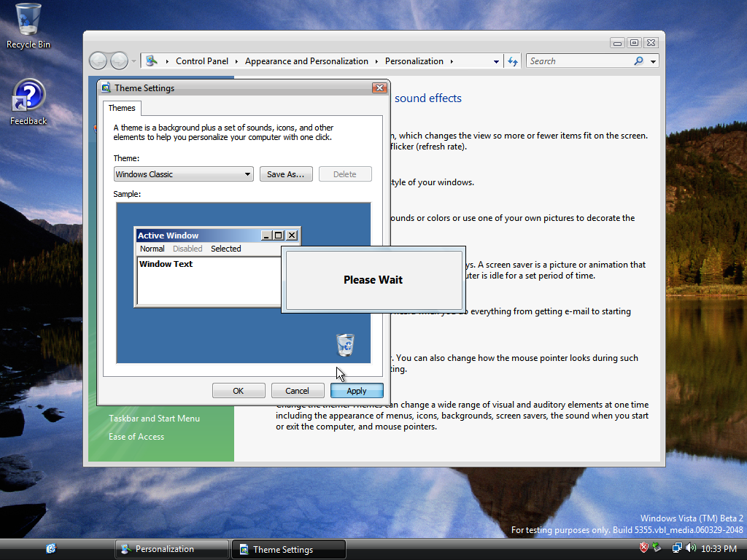Switch to Personalization taskbar button
747x560 pixels.
pos(172,549)
